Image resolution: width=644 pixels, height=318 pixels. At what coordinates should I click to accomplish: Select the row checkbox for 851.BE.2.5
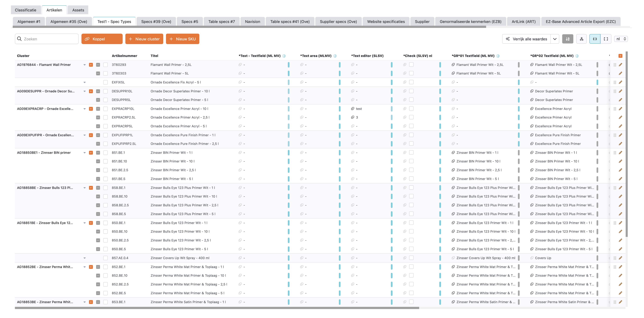coord(105,170)
